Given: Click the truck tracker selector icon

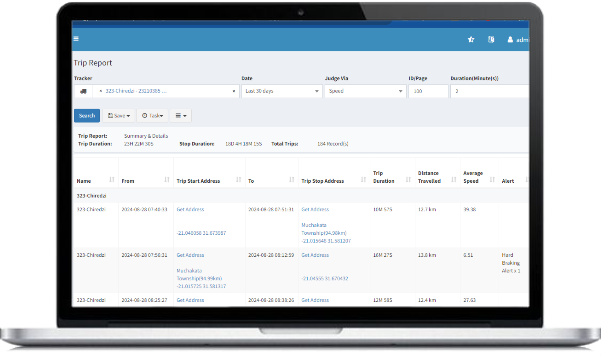Looking at the screenshot, I should pos(83,91).
